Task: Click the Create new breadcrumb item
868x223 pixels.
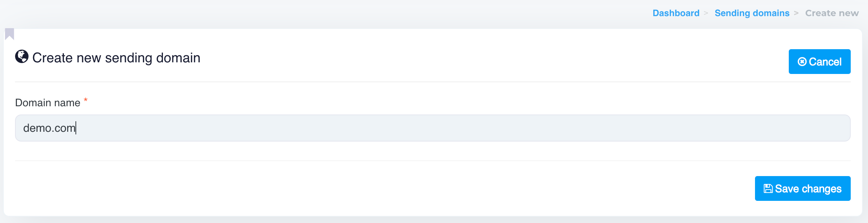Action: (832, 13)
